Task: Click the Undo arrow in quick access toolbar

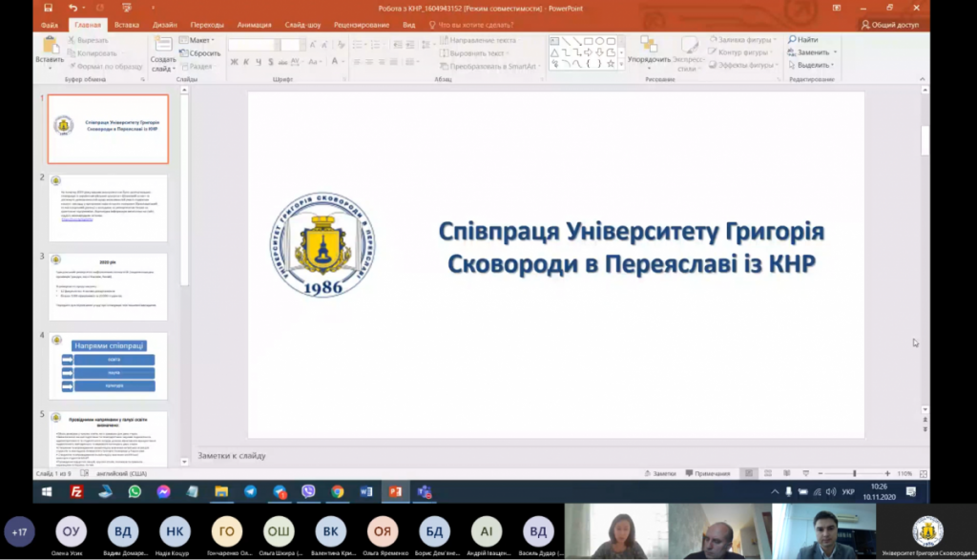Action: click(73, 8)
